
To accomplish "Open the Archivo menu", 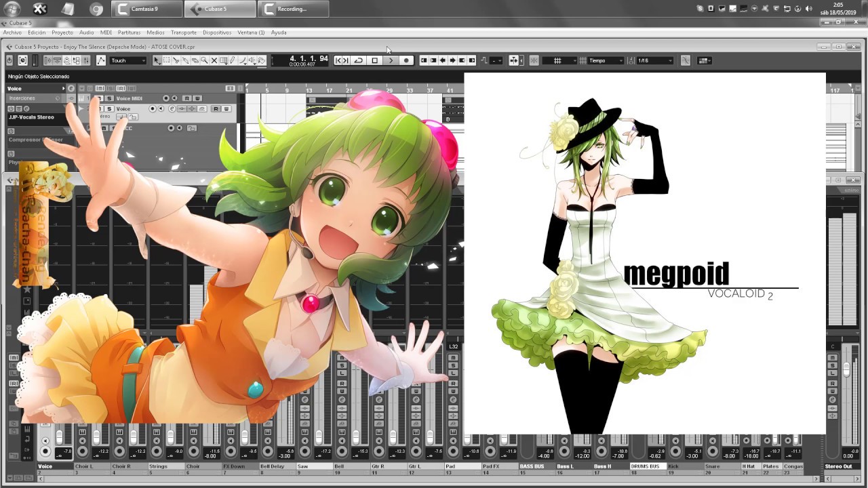I will pyautogui.click(x=12, y=33).
